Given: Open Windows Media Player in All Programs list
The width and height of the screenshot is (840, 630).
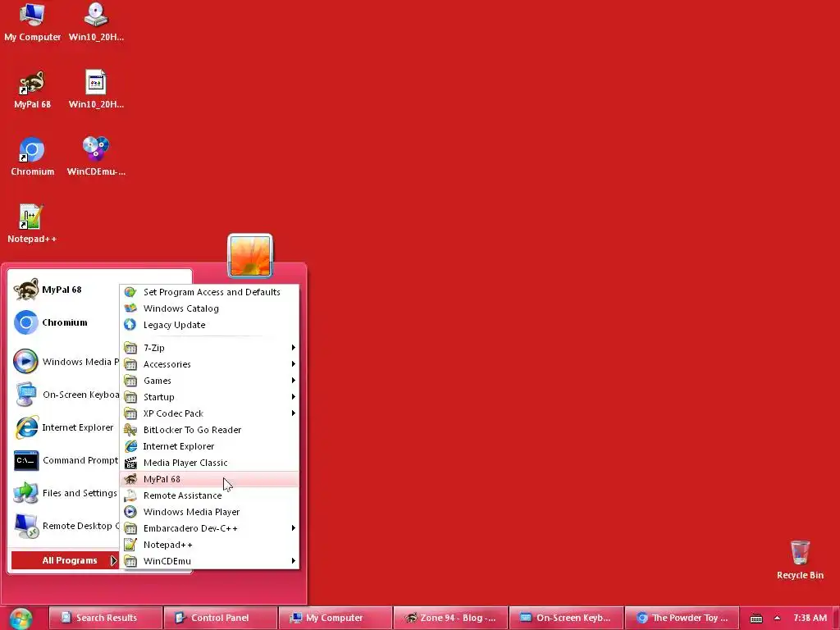Looking at the screenshot, I should click(210, 512).
